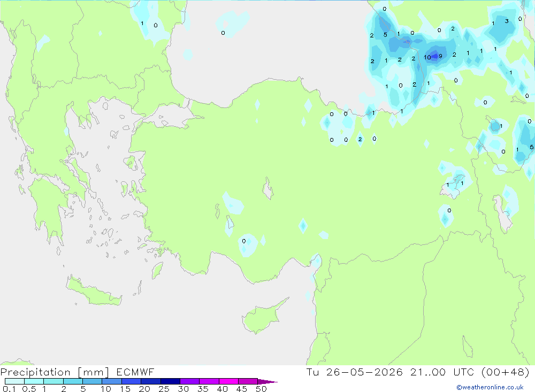Click the legend label '15'

[125, 389]
